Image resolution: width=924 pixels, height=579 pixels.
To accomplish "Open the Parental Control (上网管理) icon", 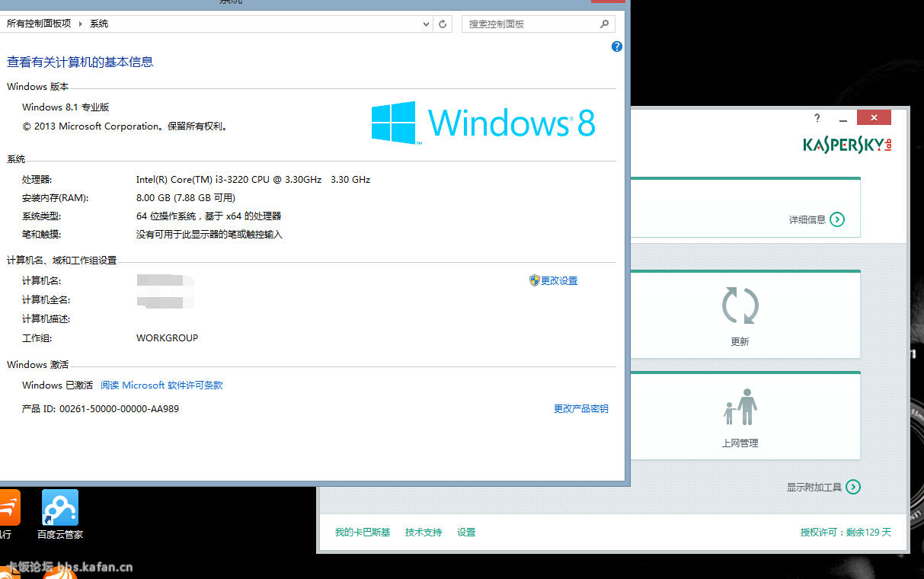I will pyautogui.click(x=740, y=407).
